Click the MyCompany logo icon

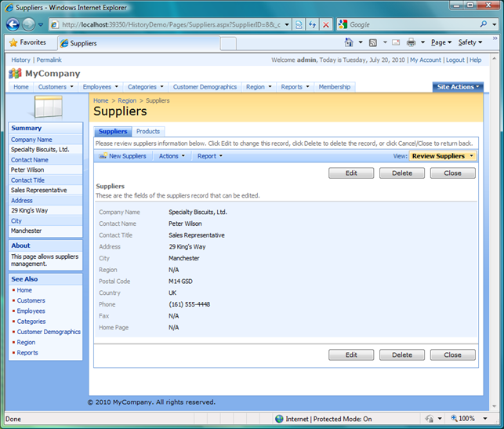(15, 74)
